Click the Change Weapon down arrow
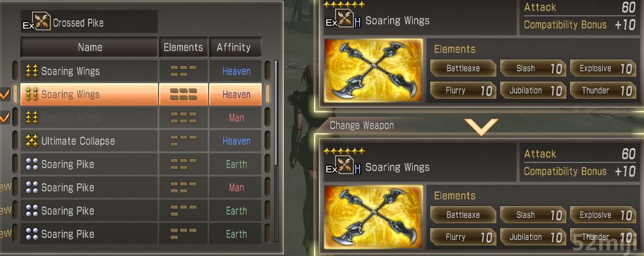 coord(481,127)
